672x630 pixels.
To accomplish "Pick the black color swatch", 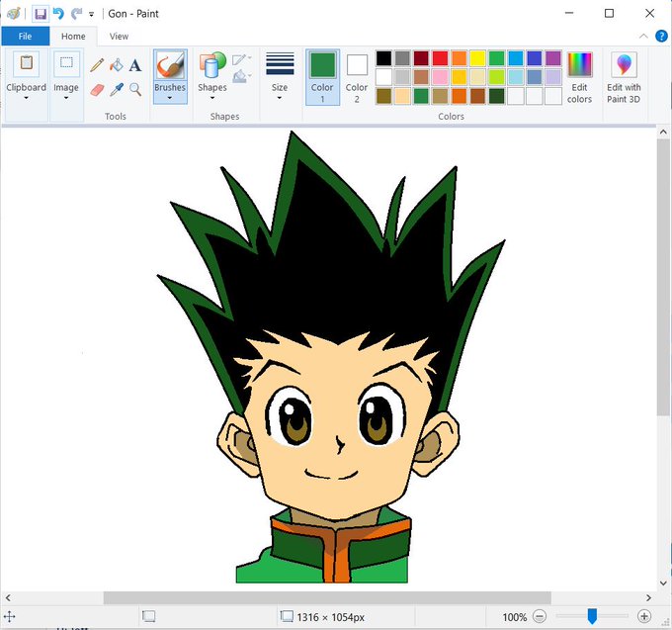I will pyautogui.click(x=383, y=58).
